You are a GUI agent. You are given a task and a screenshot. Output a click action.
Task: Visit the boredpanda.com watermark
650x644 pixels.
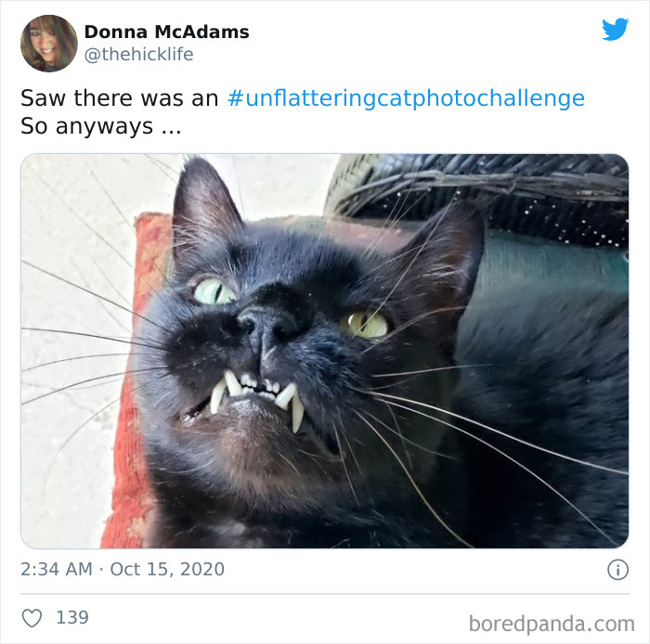[552, 624]
